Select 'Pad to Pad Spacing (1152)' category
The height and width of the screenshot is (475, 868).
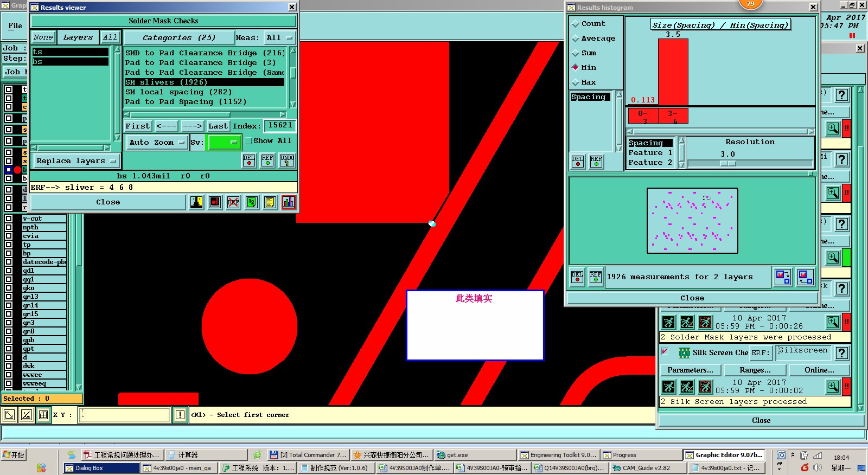205,102
